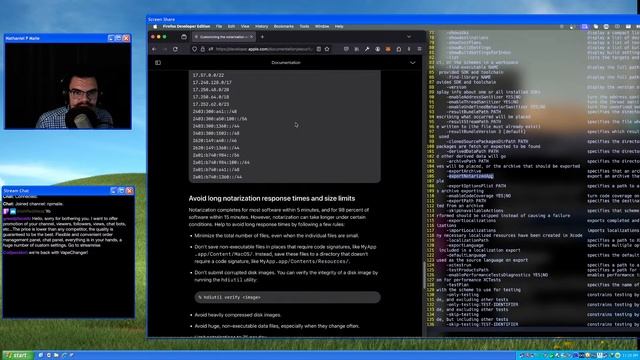Click 'Avoid heavily compressed disk images' bullet
The height and width of the screenshot is (360, 640).
238,315
